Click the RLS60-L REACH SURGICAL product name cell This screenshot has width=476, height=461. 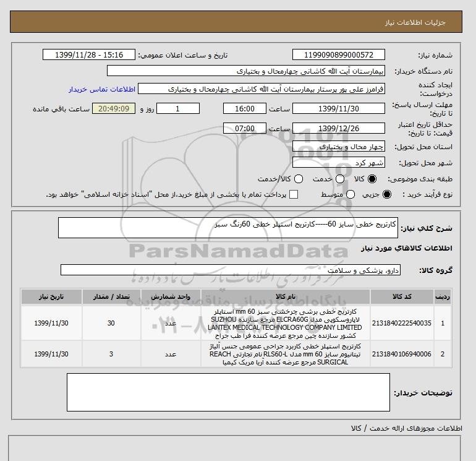[x=285, y=354]
